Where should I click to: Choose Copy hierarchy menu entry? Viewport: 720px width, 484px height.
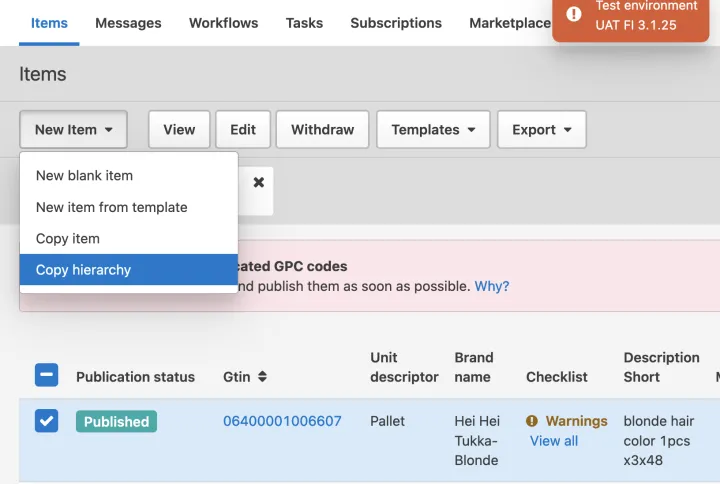[x=83, y=270]
